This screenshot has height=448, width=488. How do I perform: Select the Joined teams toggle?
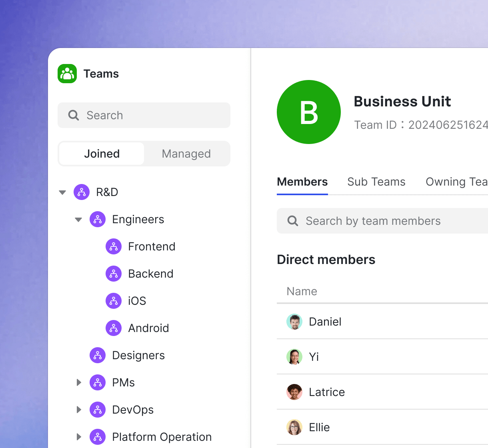(x=101, y=154)
